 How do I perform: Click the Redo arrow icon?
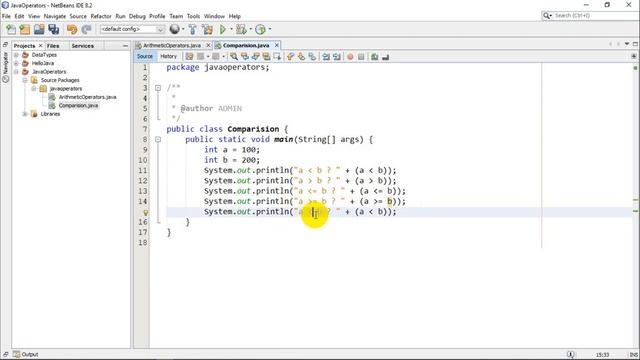click(x=86, y=29)
